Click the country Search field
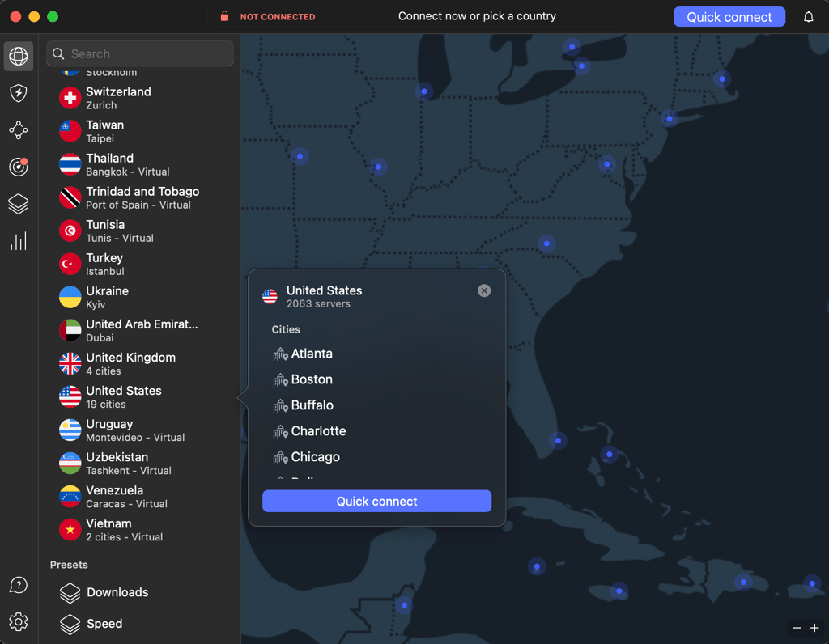The height and width of the screenshot is (644, 829). point(140,54)
